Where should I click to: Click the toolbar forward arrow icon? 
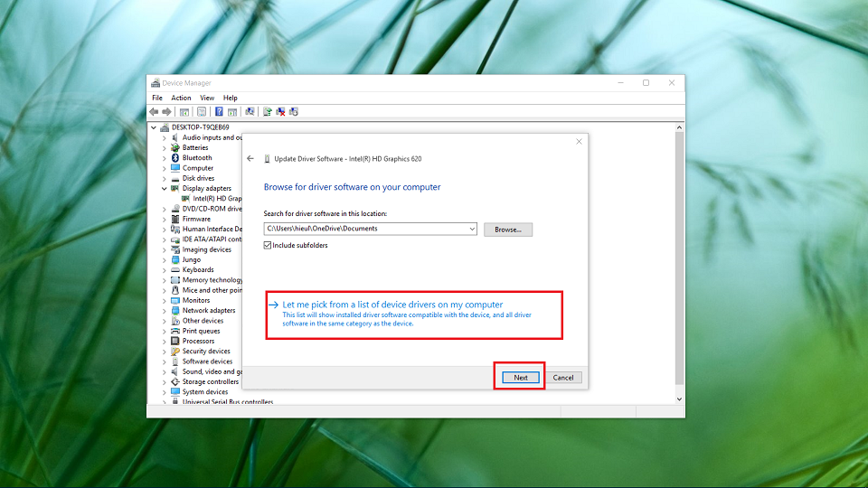point(166,111)
